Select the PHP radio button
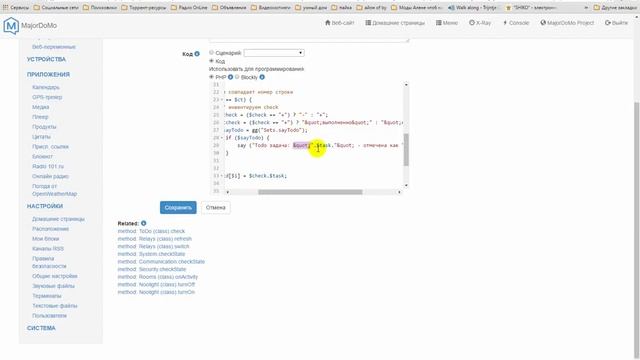Image resolution: width=640 pixels, height=360 pixels. point(211,76)
